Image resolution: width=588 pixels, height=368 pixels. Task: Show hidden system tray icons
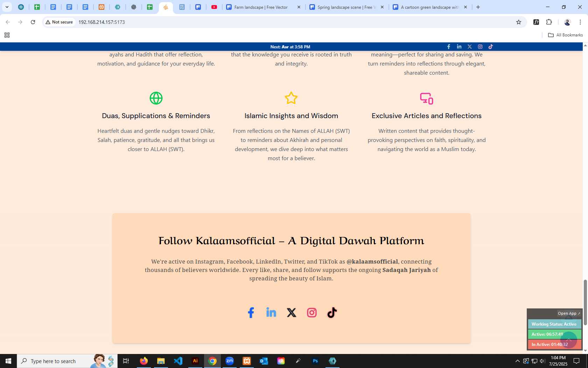pyautogui.click(x=517, y=361)
